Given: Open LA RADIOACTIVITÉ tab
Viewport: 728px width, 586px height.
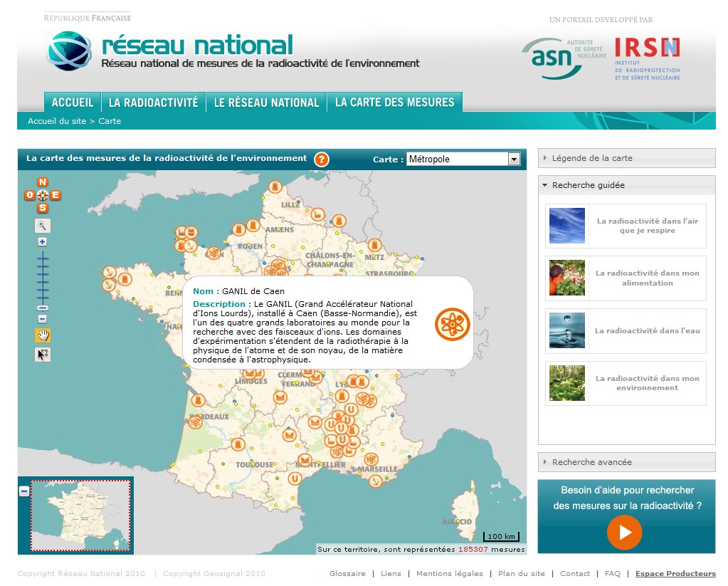Looking at the screenshot, I should tap(154, 103).
